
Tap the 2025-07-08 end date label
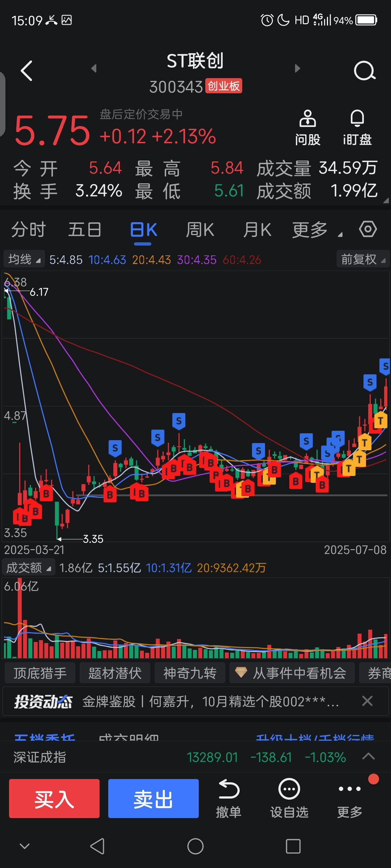click(355, 550)
